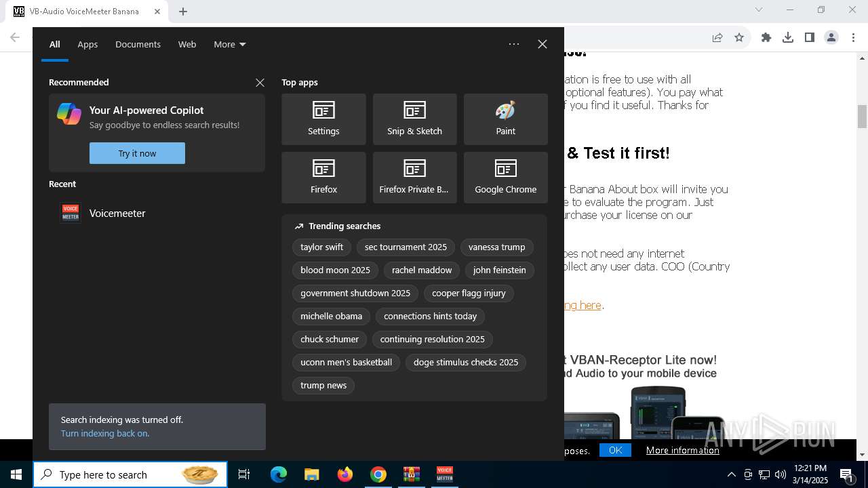
Task: Search trending uconn men's basketball
Action: point(346,362)
